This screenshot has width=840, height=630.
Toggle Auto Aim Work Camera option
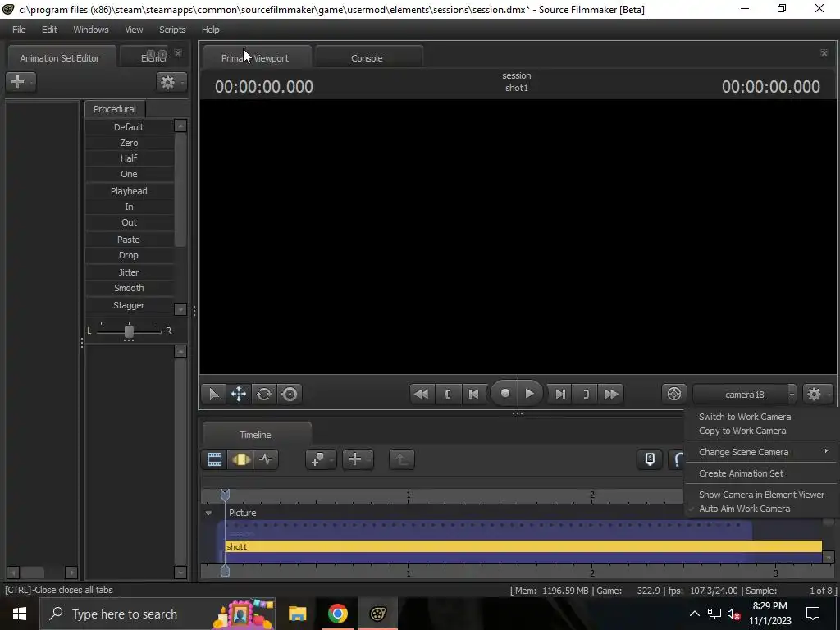click(x=744, y=509)
